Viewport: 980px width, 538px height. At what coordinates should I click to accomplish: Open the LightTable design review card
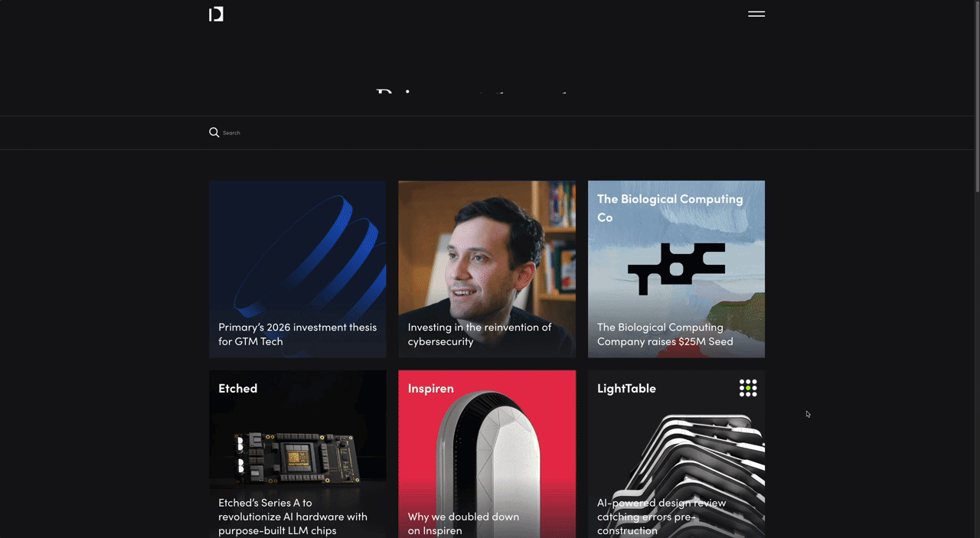coord(676,455)
